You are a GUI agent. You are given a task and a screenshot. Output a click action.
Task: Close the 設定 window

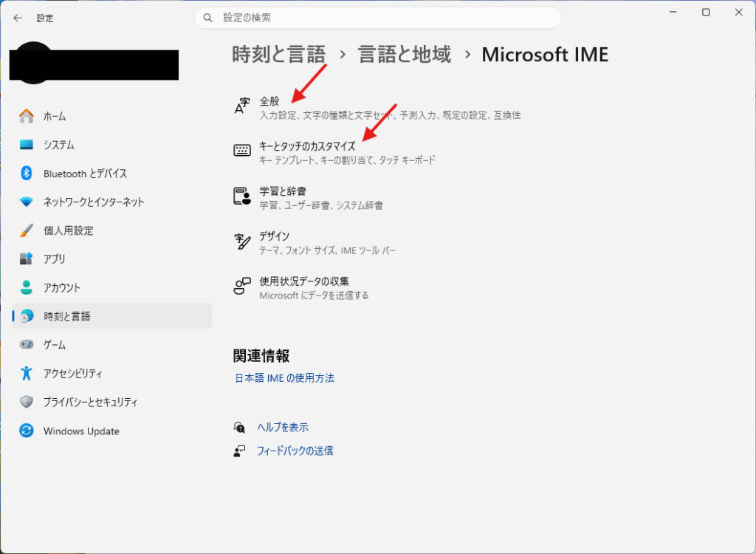738,12
